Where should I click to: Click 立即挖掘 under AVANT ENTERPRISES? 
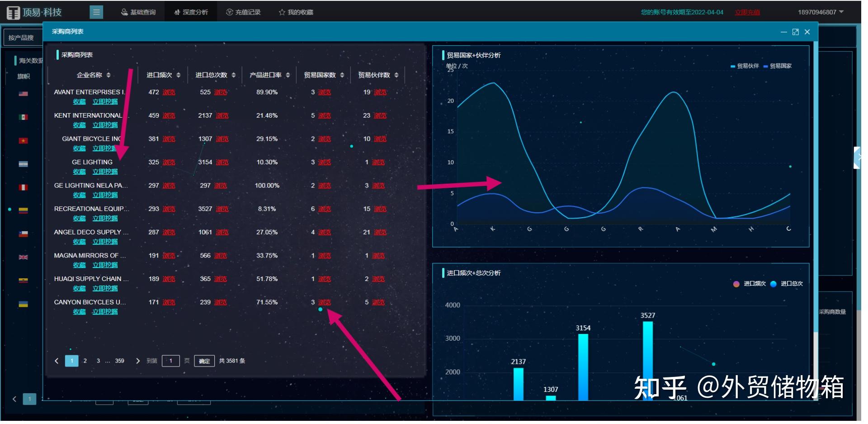(105, 102)
